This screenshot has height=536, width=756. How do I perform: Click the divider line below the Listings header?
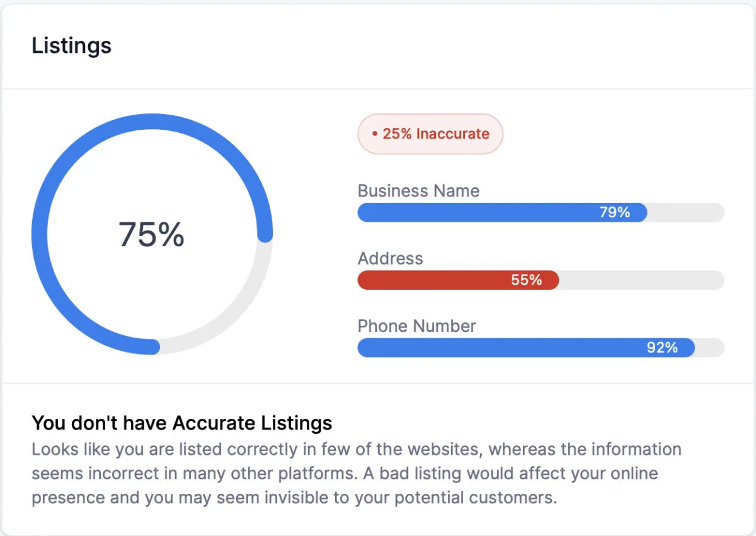pos(378,89)
